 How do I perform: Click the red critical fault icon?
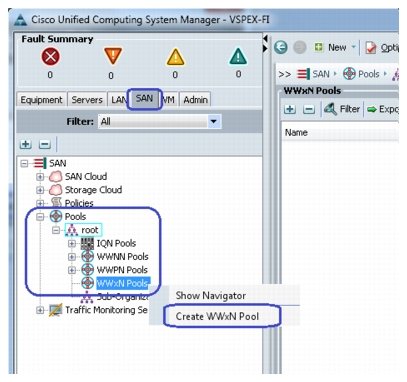pyautogui.click(x=50, y=56)
